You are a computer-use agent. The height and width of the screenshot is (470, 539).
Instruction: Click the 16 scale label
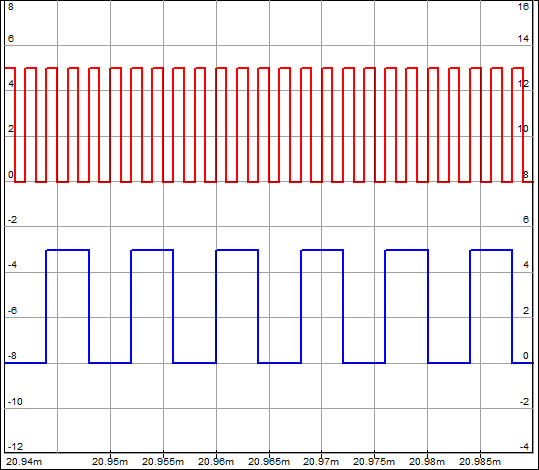pyautogui.click(x=523, y=7)
